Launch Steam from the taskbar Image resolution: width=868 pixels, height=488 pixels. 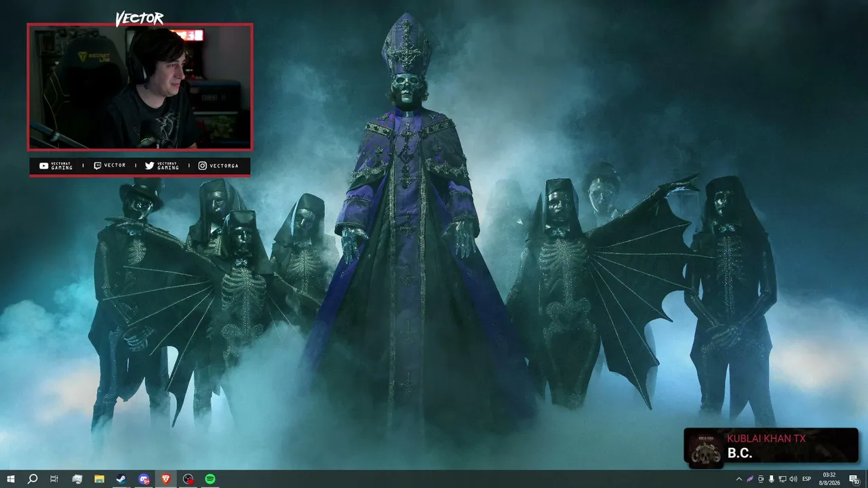121,479
